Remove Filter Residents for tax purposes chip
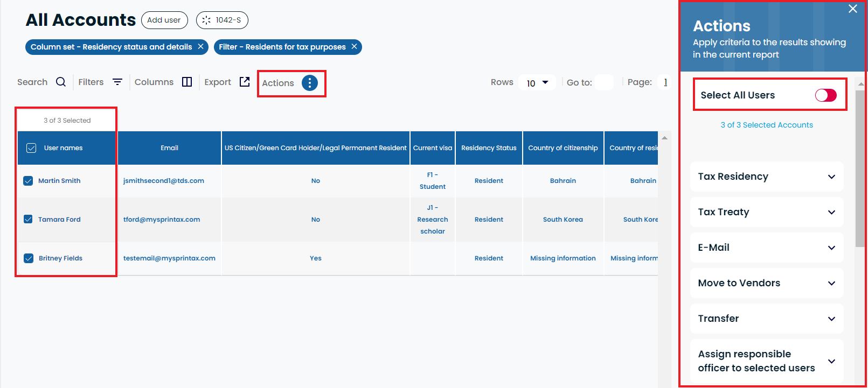 pos(354,46)
